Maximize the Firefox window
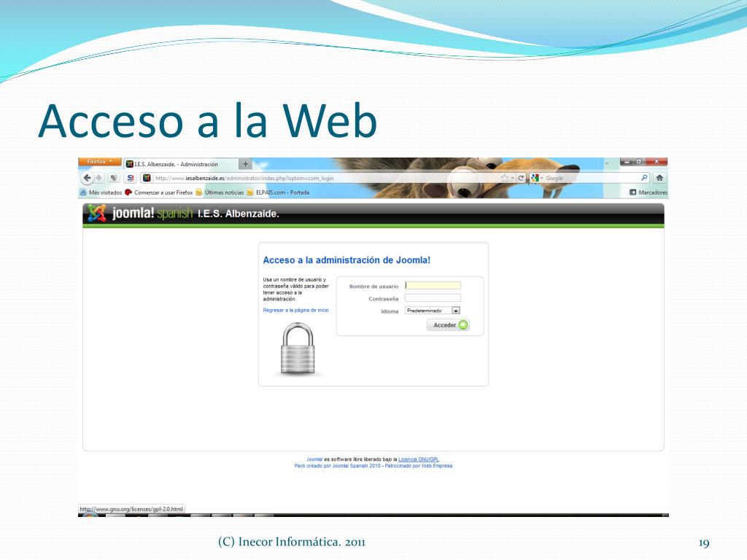This screenshot has height=560, width=747. click(x=639, y=162)
